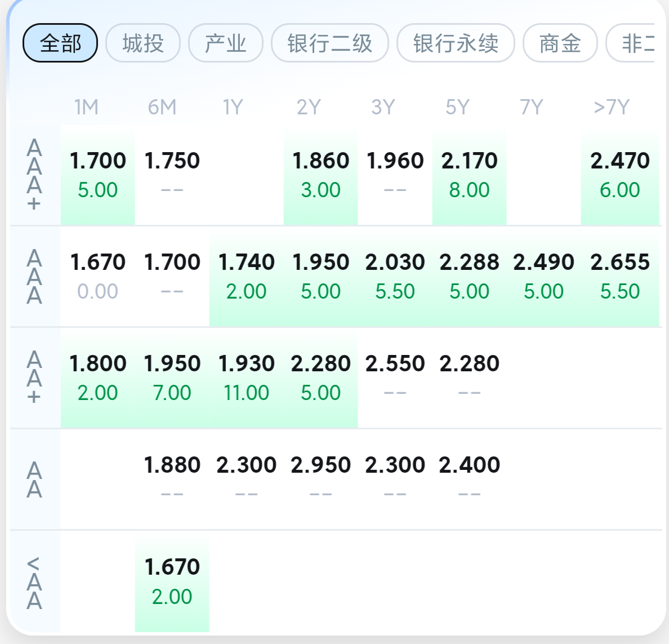Select the 银行二级 tab

point(330,43)
